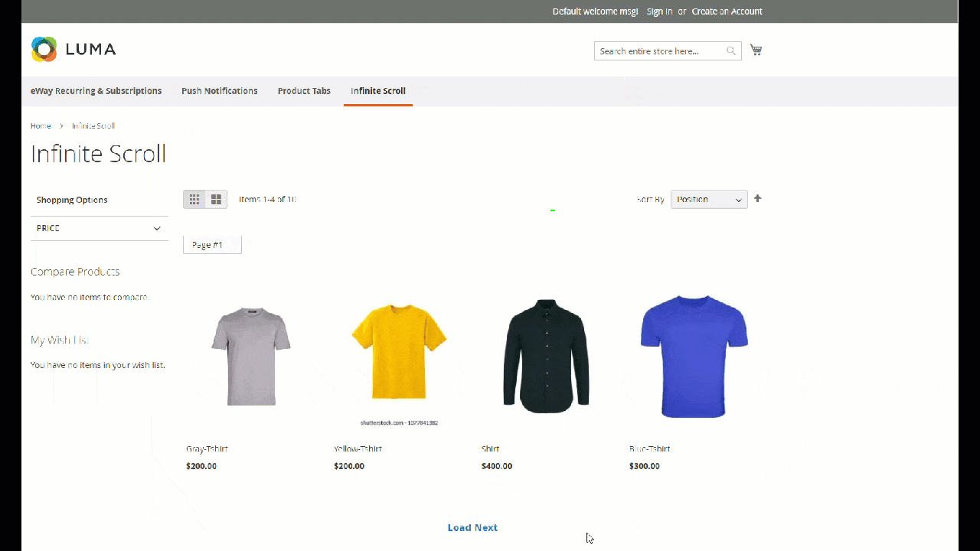Open the Create an Account link
Viewport: 980px width, 551px height.
(x=727, y=11)
